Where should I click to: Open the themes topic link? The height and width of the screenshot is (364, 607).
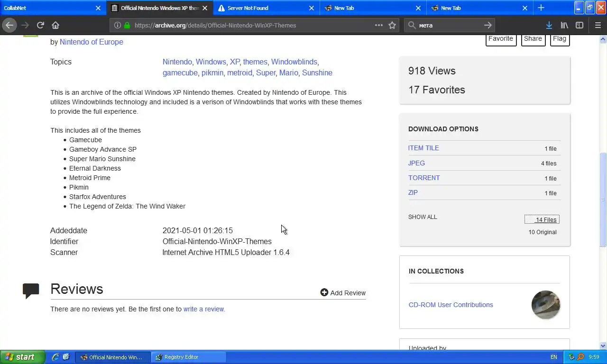click(x=255, y=62)
